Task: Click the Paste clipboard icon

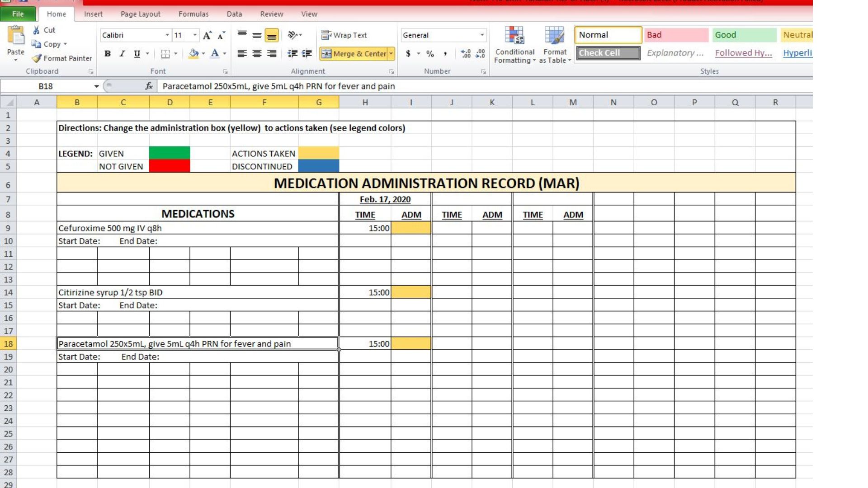Action: [x=16, y=36]
